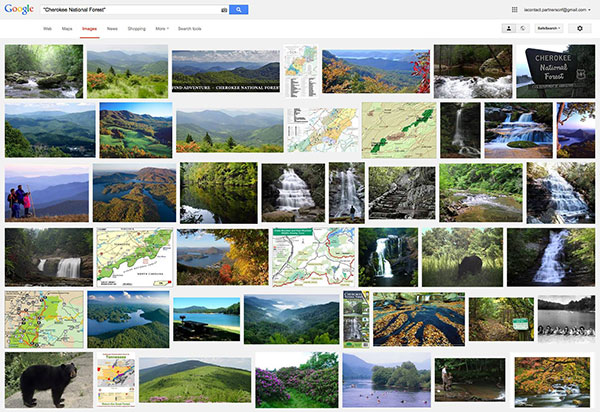Viewport: 600px width, 412px height.
Task: Open the Find Adventure banner image
Action: pos(226,72)
